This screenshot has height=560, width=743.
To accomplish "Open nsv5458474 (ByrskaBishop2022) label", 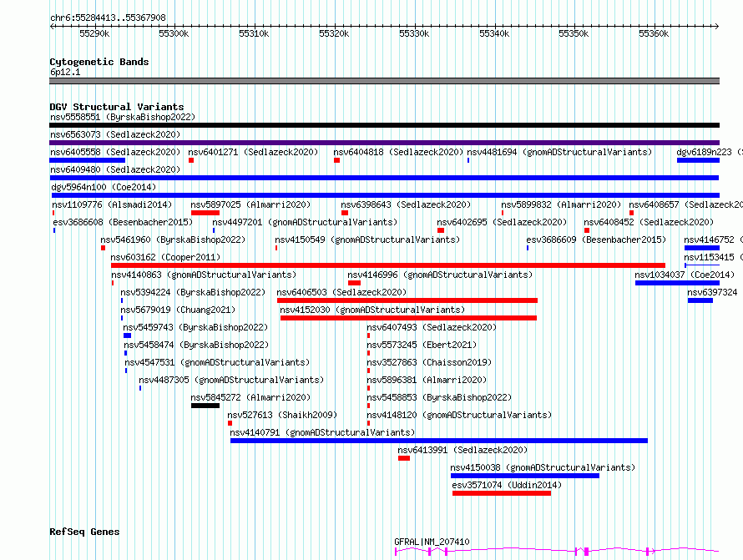I will pos(196,345).
